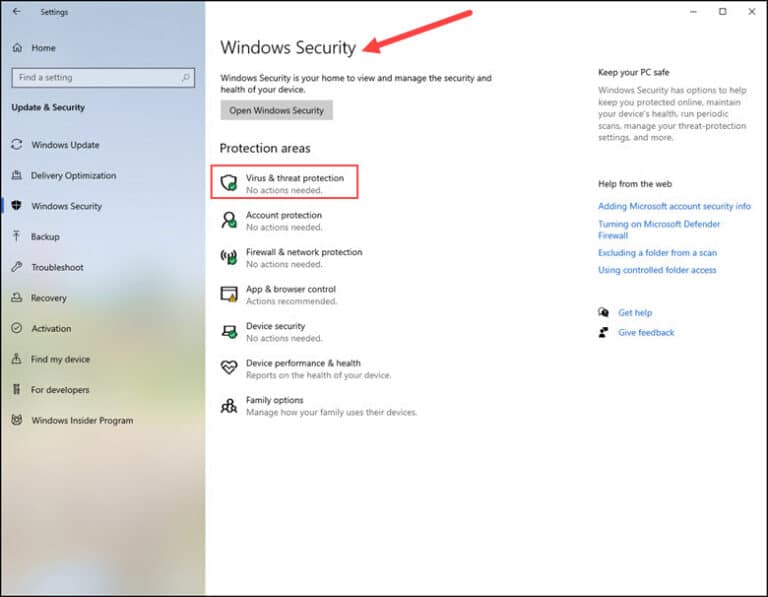Click the Virus & threat protection shield icon
The image size is (768, 597).
(228, 183)
